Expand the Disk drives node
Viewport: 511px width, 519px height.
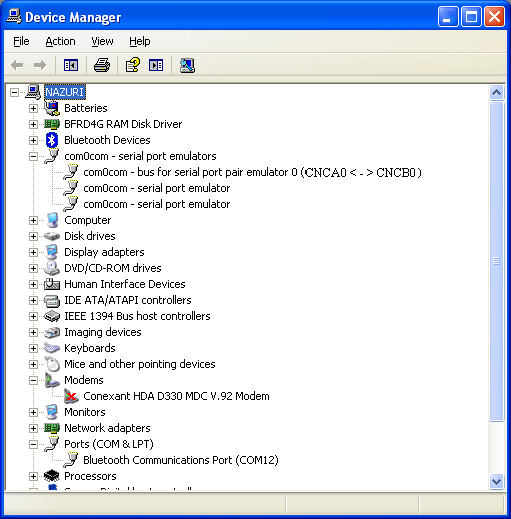[x=33, y=236]
